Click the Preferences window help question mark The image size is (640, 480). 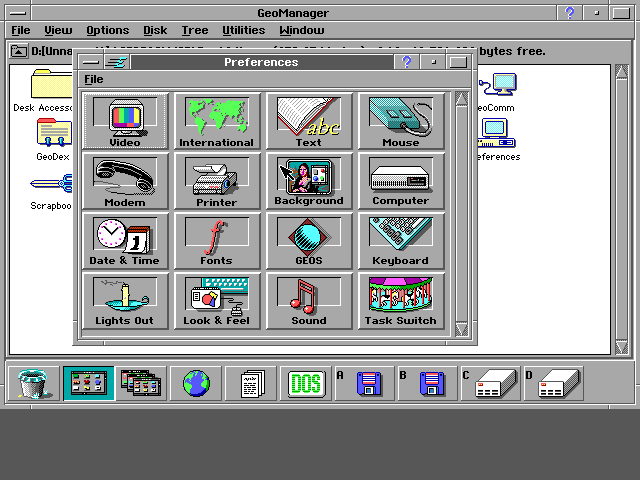(406, 62)
